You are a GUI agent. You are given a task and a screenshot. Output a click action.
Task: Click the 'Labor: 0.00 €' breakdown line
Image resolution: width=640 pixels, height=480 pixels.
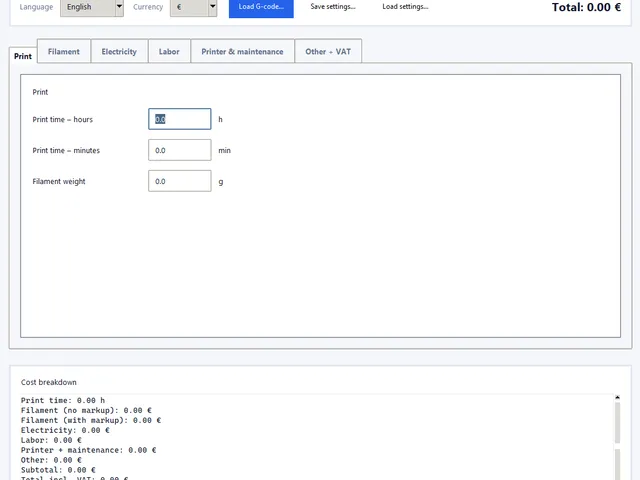[51, 440]
